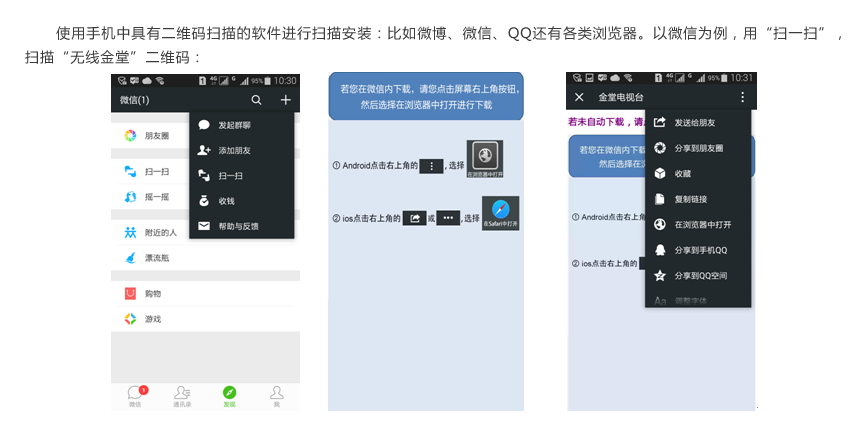The image size is (852, 428).
Task: Tap the 游戏 entry
Action: (152, 319)
